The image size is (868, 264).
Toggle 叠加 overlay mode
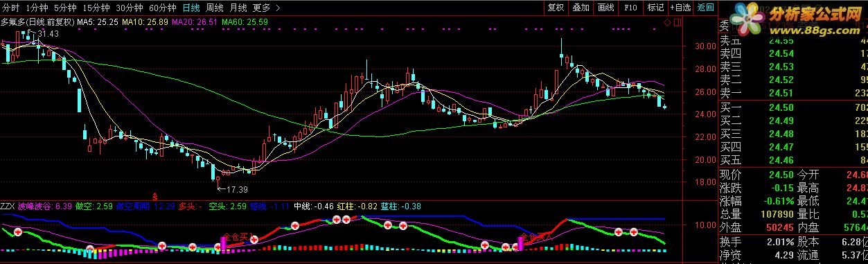pos(581,8)
